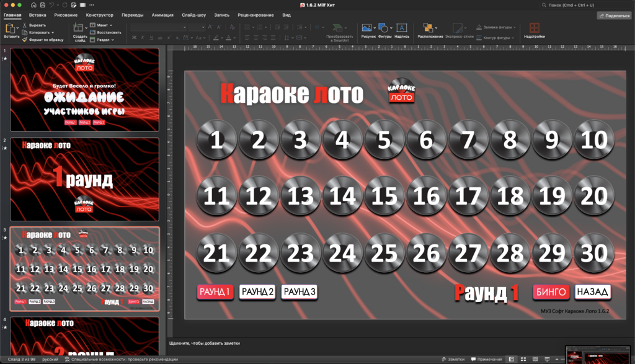The image size is (635, 364).
Task: Toggle subscript x₂ formatting
Action: tap(177, 38)
